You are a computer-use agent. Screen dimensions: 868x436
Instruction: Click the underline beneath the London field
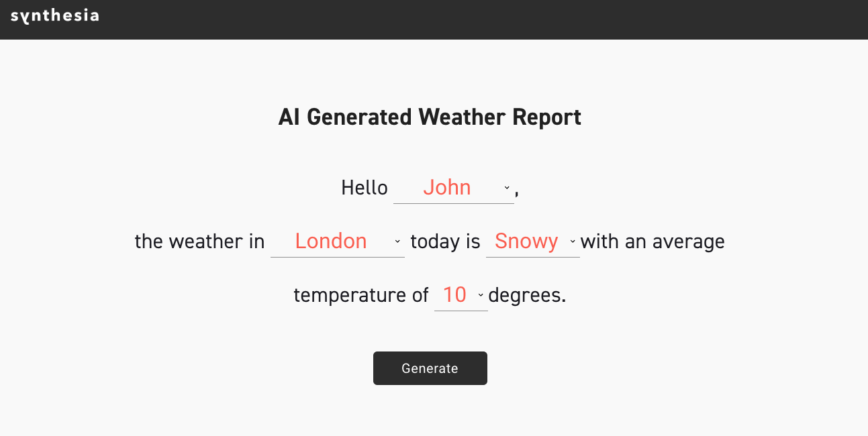click(338, 256)
